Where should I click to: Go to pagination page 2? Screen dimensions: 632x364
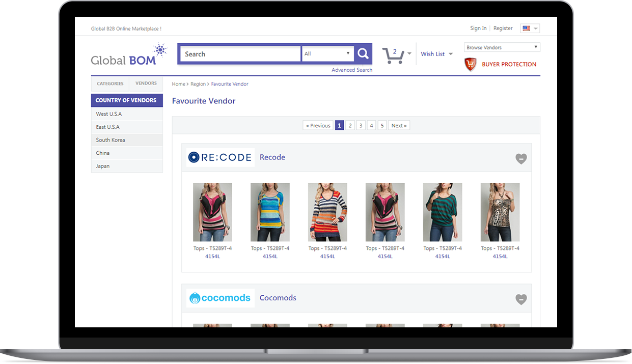350,126
